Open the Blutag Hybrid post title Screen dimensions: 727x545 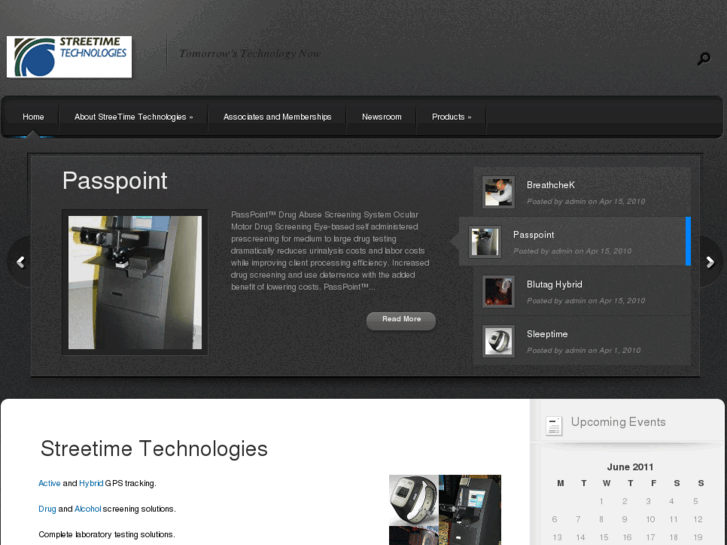click(x=554, y=284)
